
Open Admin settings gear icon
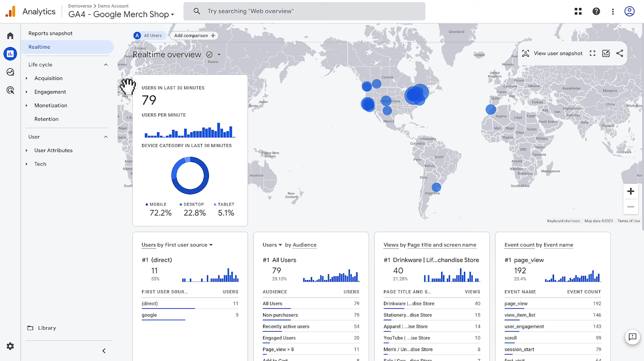[x=10, y=346]
